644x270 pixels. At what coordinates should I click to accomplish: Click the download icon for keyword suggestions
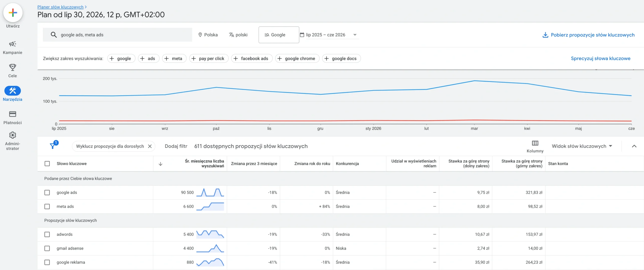[545, 35]
